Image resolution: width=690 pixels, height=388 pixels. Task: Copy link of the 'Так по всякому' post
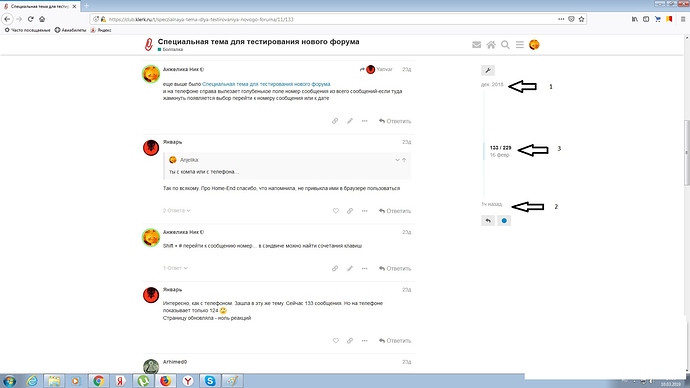pyautogui.click(x=349, y=211)
